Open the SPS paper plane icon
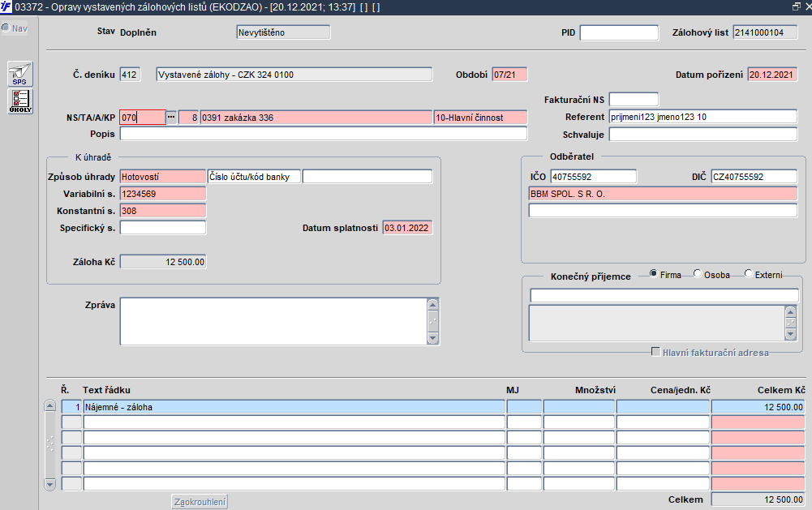Screen dimensions: 812x510 pos(20,74)
